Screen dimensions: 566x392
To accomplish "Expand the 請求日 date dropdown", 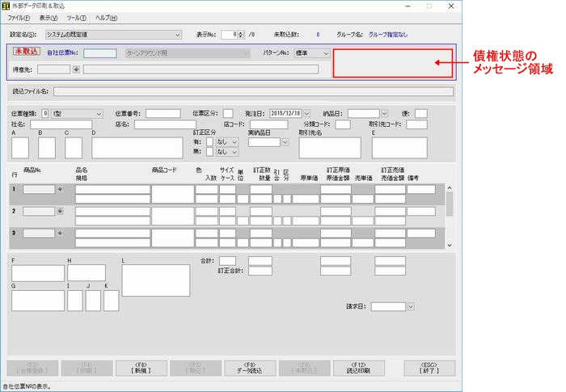I will coord(411,306).
